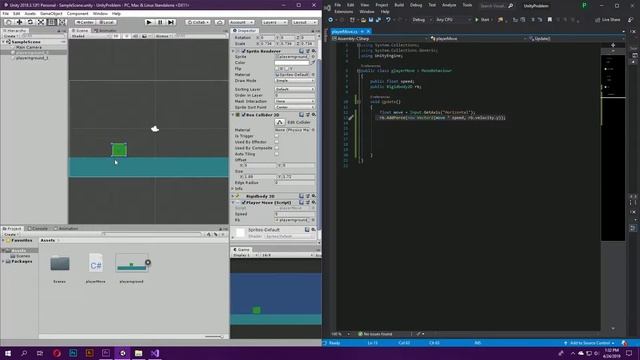The image size is (640, 360).
Task: Open the Layers dropdown in Unity toolbar
Action: [x=274, y=22]
